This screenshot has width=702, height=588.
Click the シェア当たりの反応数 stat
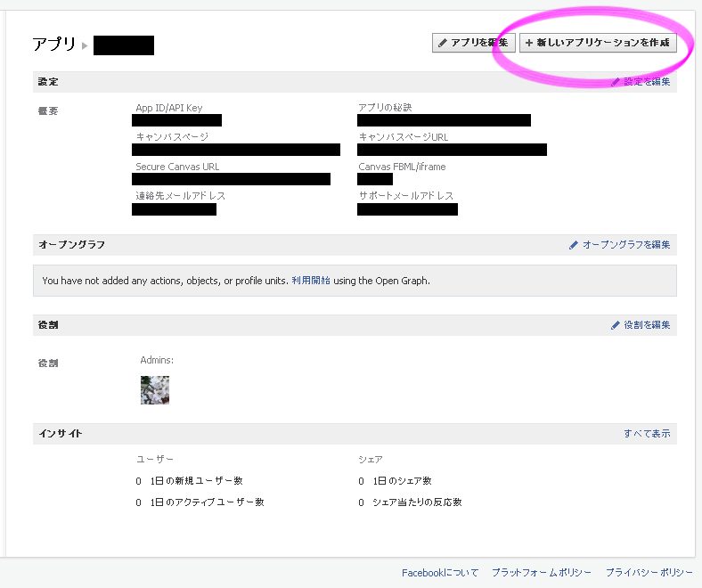click(x=417, y=502)
